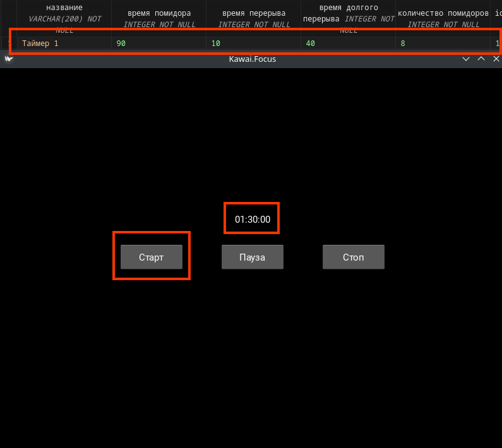Viewport: 502px width, 448px height.
Task: Select the время долгого перерыва column header
Action: pyautogui.click(x=348, y=14)
